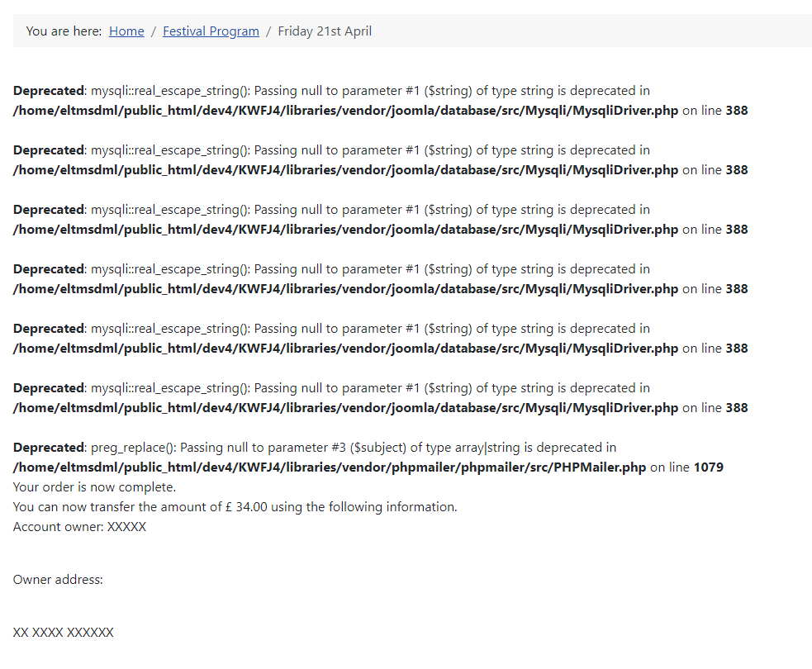This screenshot has width=812, height=669.
Task: Click the preg_replace() deprecation message text
Action: 354,448
